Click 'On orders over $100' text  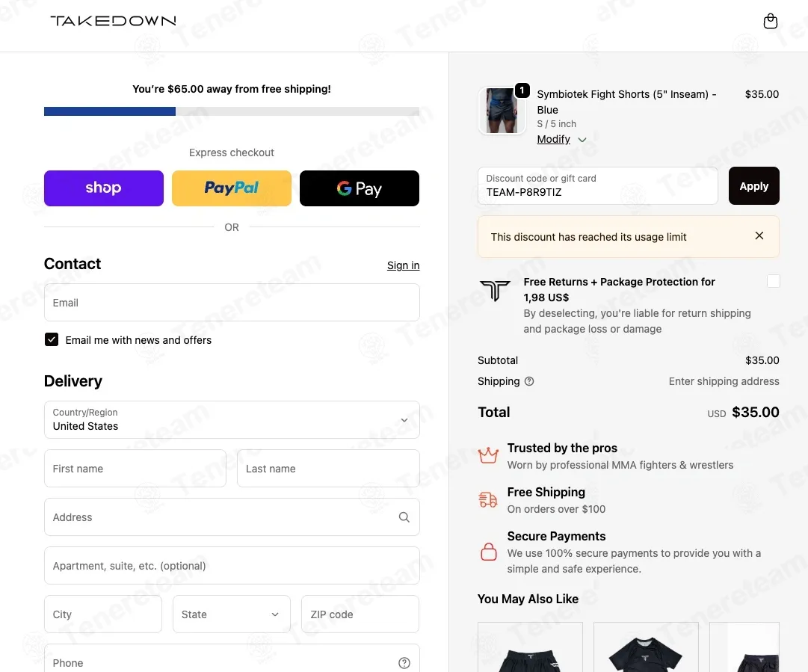click(x=557, y=509)
